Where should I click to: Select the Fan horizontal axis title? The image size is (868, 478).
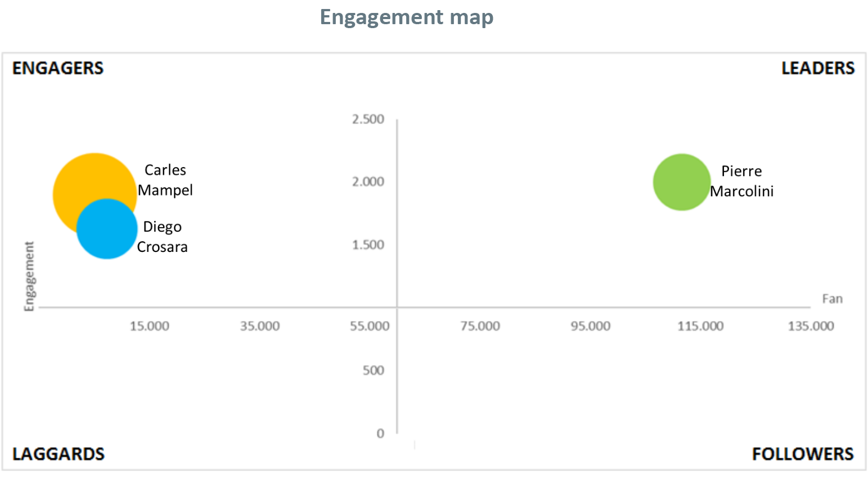coord(832,299)
